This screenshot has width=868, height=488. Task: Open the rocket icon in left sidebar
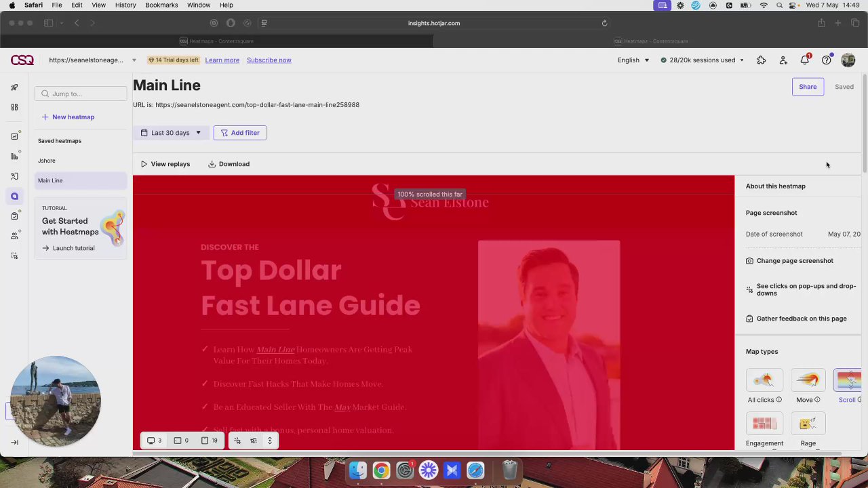(x=14, y=87)
